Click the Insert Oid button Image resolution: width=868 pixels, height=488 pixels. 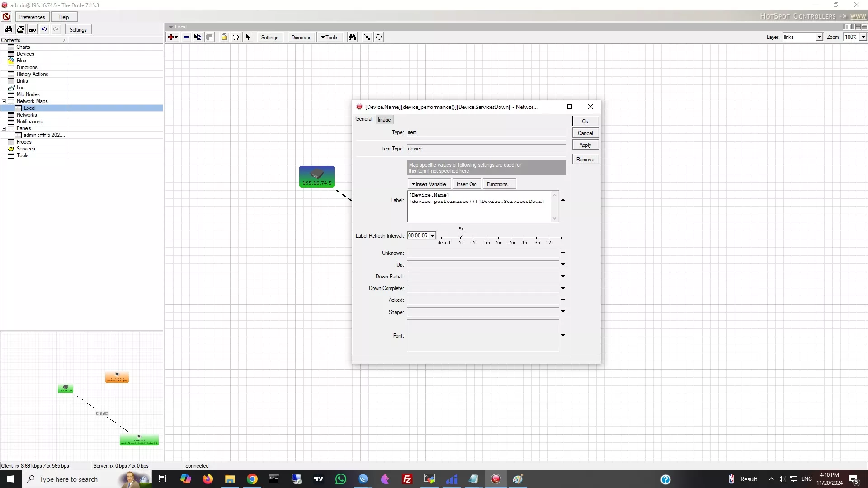click(467, 184)
